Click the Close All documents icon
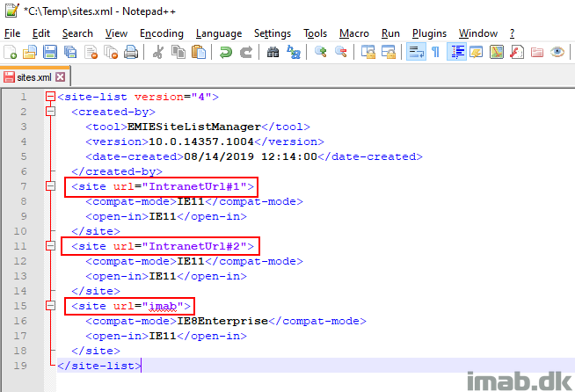The image size is (575, 392). [111, 52]
